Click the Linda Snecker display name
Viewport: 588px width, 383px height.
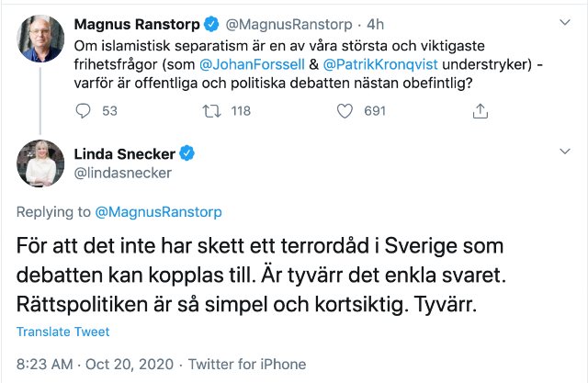(130, 152)
